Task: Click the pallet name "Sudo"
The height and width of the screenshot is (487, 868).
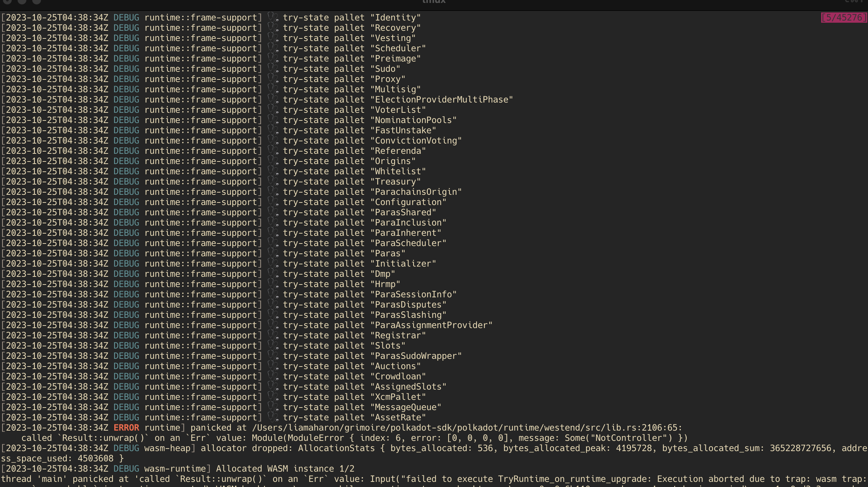Action: point(385,69)
